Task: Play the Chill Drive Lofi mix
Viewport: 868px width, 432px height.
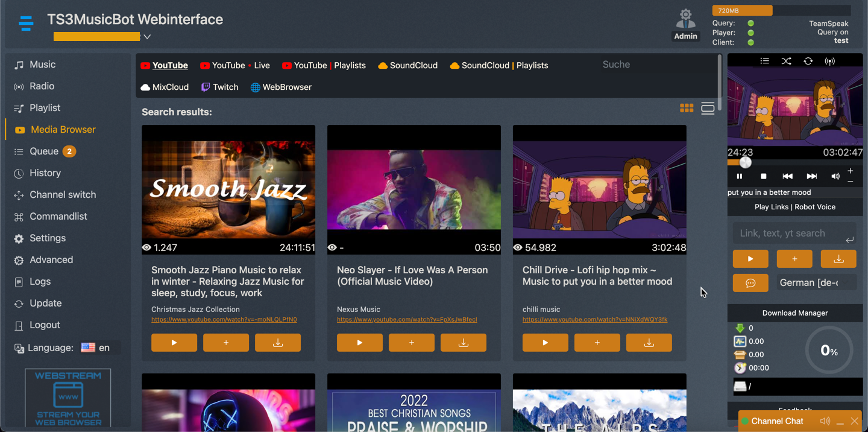Action: click(x=546, y=343)
